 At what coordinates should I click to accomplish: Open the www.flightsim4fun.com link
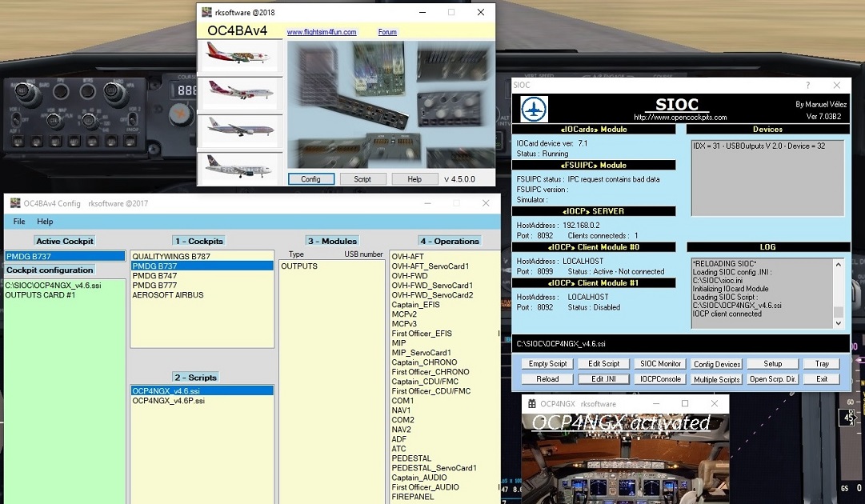click(x=321, y=32)
